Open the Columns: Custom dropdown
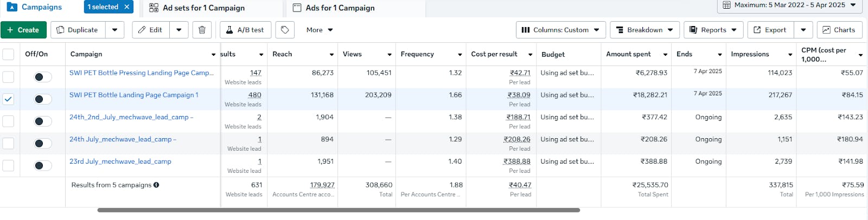 point(560,30)
